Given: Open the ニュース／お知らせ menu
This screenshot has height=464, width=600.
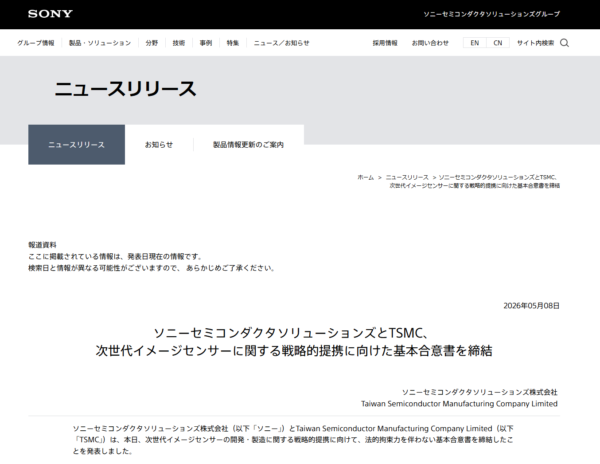Looking at the screenshot, I should (x=281, y=43).
